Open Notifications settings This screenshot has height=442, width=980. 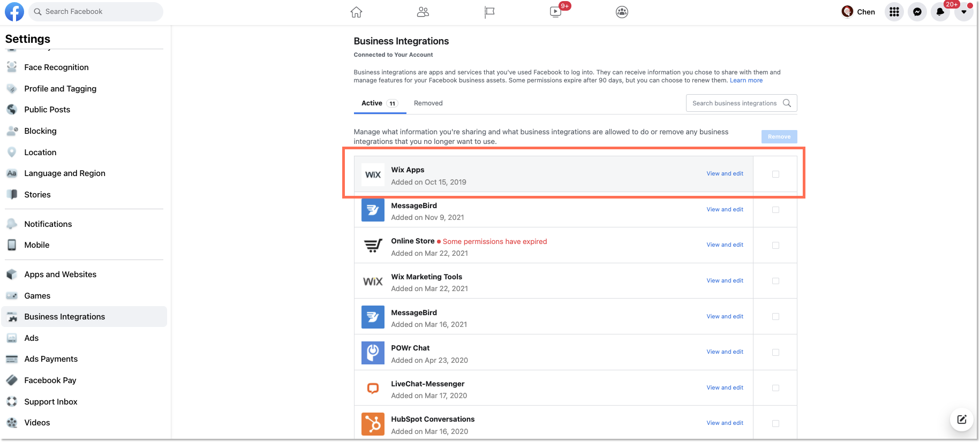(x=84, y=224)
